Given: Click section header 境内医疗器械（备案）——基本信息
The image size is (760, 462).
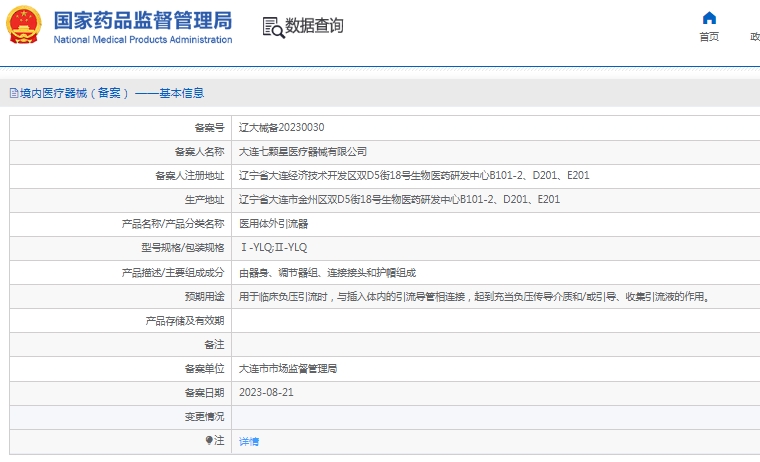Looking at the screenshot, I should click(112, 93).
